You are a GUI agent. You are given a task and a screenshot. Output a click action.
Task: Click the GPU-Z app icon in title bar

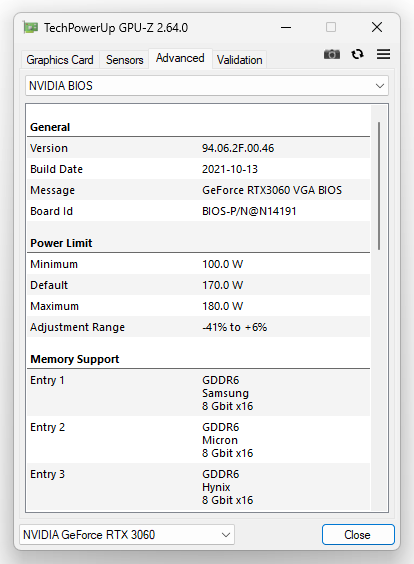coord(31,28)
